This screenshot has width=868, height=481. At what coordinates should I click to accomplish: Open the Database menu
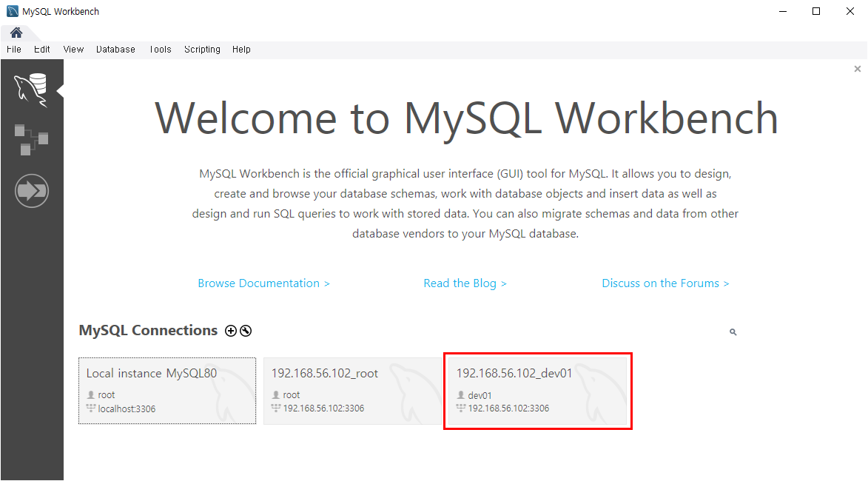pos(115,50)
